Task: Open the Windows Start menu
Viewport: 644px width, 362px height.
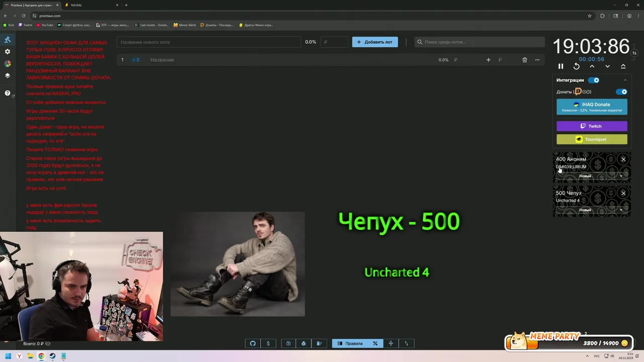Action: pos(8,356)
